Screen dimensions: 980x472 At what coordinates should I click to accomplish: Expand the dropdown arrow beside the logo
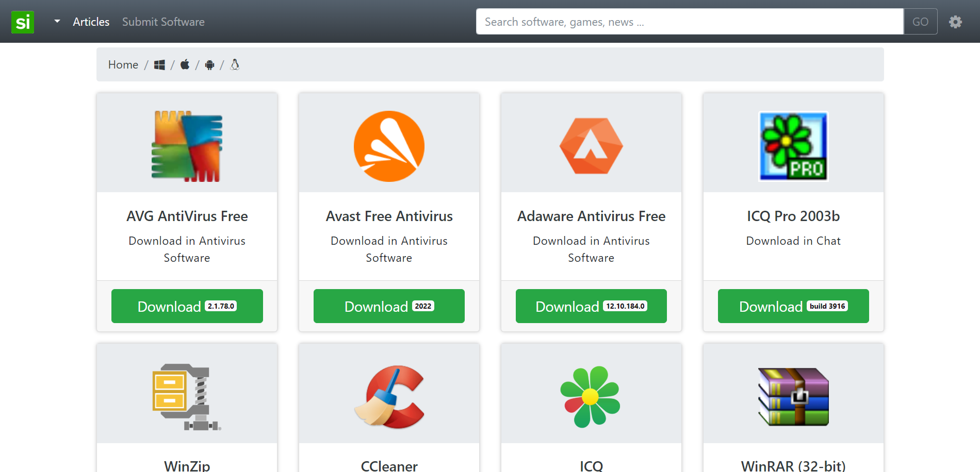point(57,22)
